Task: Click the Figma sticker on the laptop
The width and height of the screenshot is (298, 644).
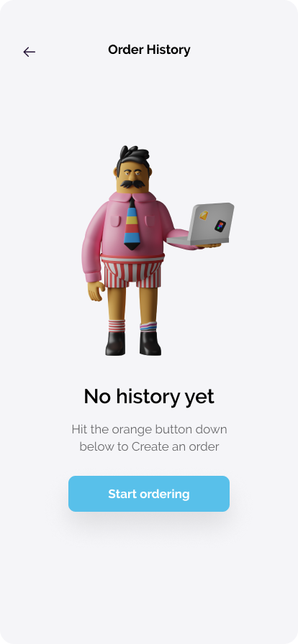Action: point(220,226)
